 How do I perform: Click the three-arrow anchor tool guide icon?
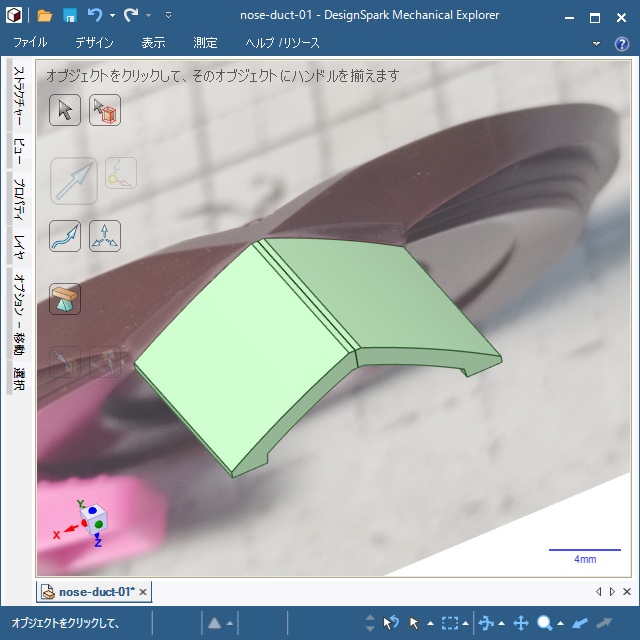coord(105,236)
